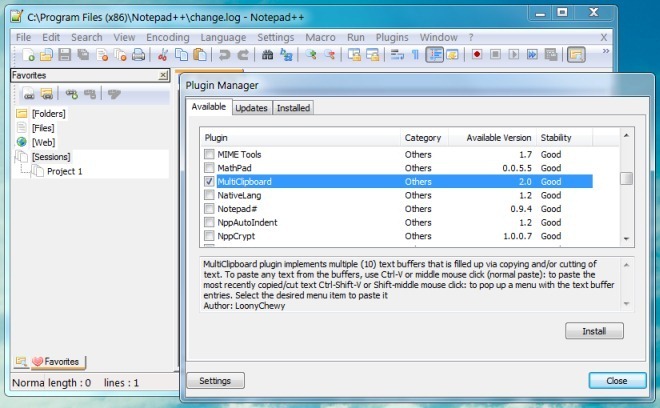Click the Print toolbar icon
The height and width of the screenshot is (408, 660).
[x=138, y=55]
